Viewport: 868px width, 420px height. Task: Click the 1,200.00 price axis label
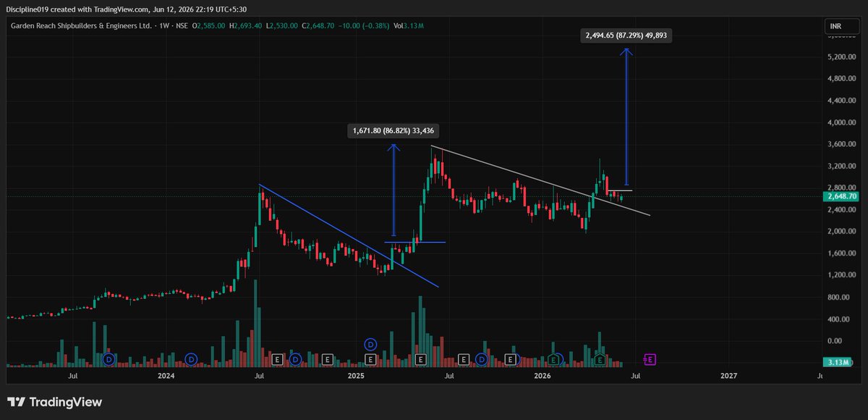[843, 275]
